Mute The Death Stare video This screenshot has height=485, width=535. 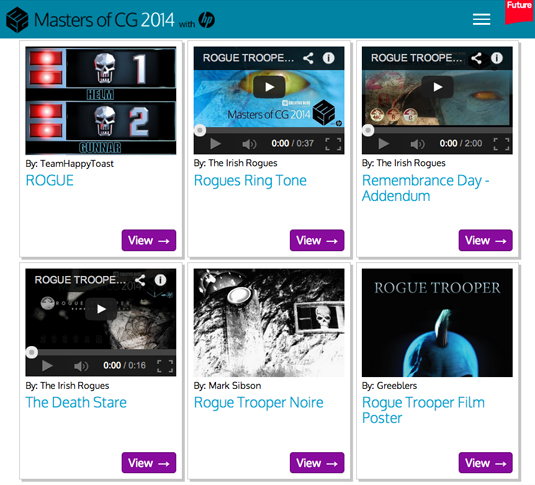81,366
